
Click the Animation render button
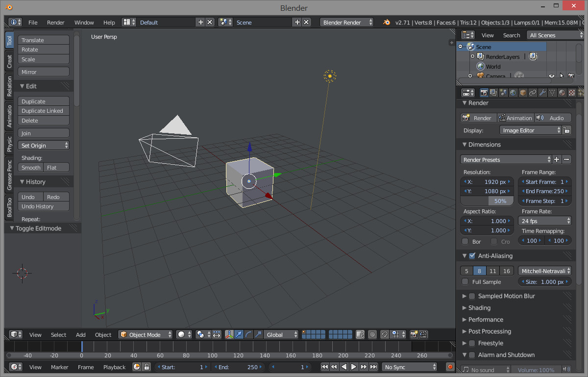point(515,118)
